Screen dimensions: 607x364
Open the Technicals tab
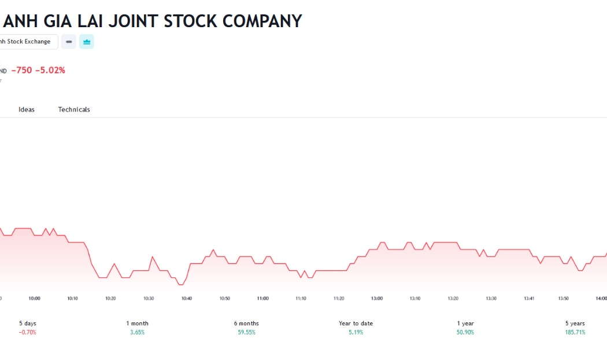[x=74, y=109]
